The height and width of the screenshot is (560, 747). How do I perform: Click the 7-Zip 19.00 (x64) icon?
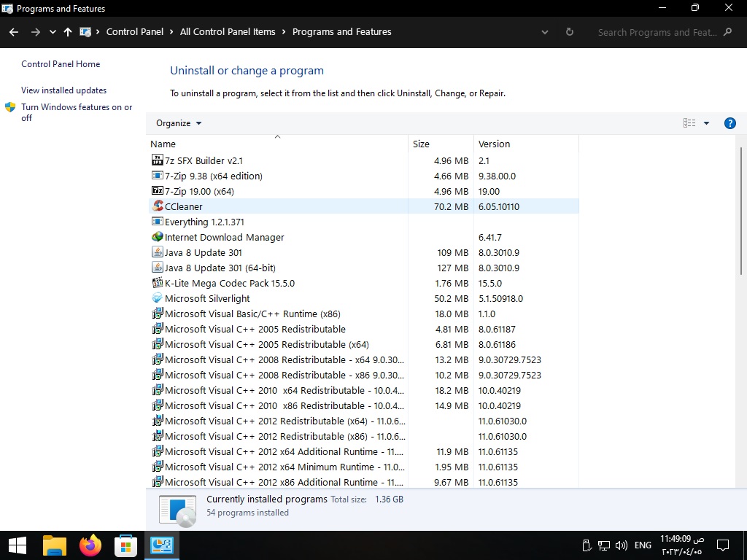point(158,190)
